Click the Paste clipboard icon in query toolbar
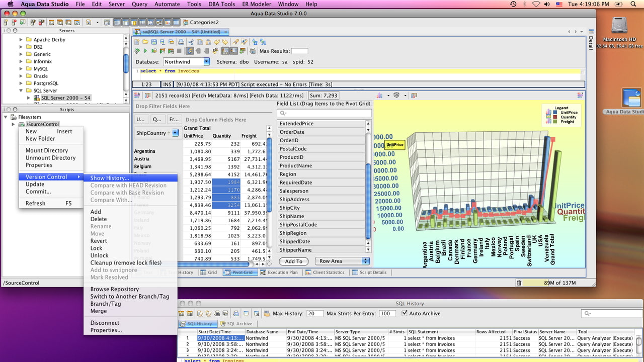Viewport: 644px width, 362px height. click(x=208, y=42)
